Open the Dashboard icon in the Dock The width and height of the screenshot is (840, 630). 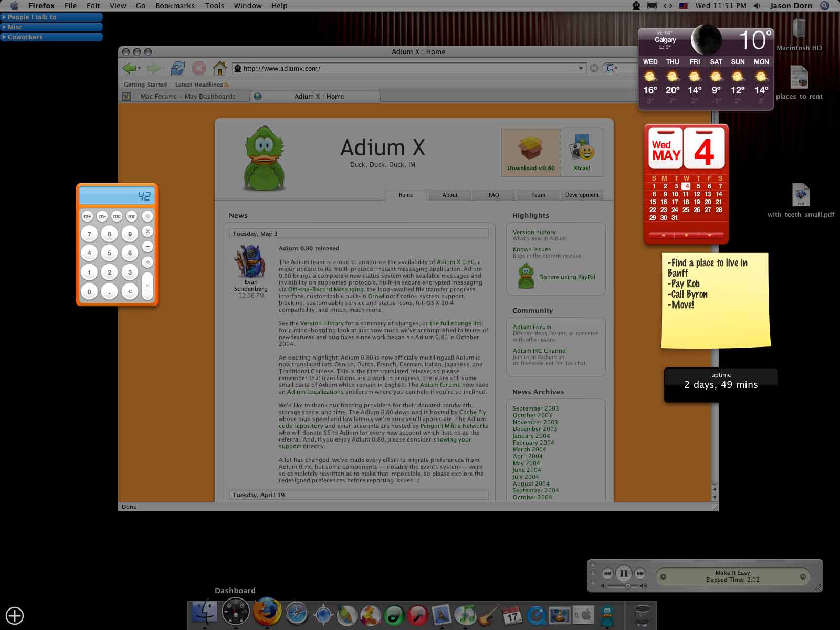point(236,612)
